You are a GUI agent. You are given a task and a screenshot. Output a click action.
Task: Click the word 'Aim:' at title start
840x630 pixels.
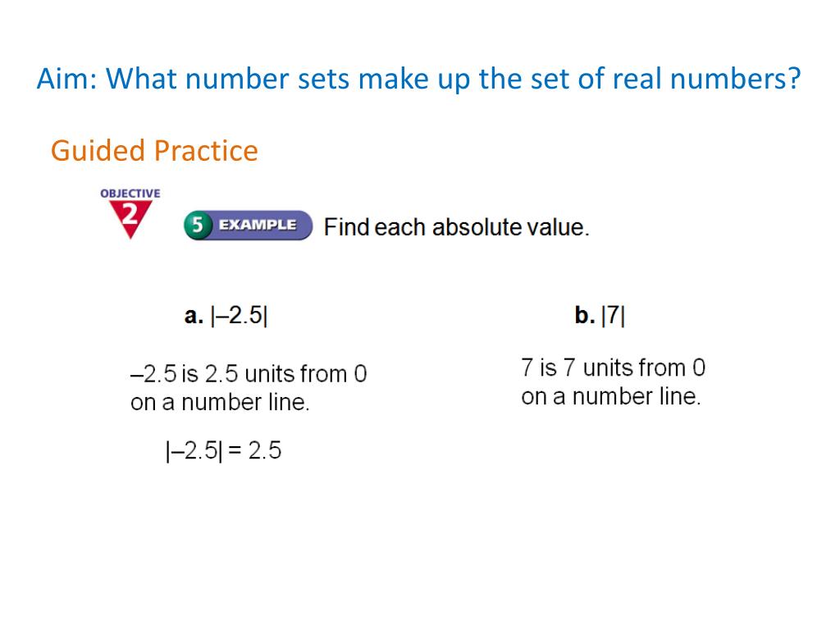pos(67,80)
